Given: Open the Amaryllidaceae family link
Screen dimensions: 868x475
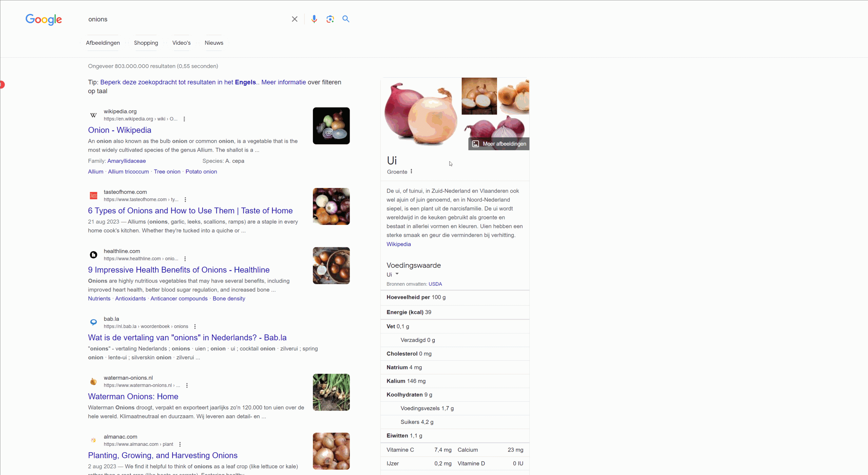Looking at the screenshot, I should pyautogui.click(x=126, y=161).
